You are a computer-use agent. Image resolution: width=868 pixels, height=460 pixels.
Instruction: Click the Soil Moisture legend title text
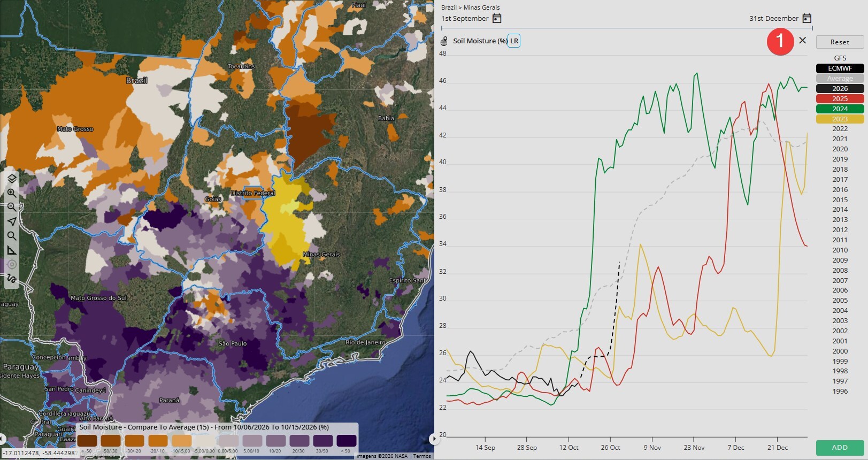pos(204,427)
